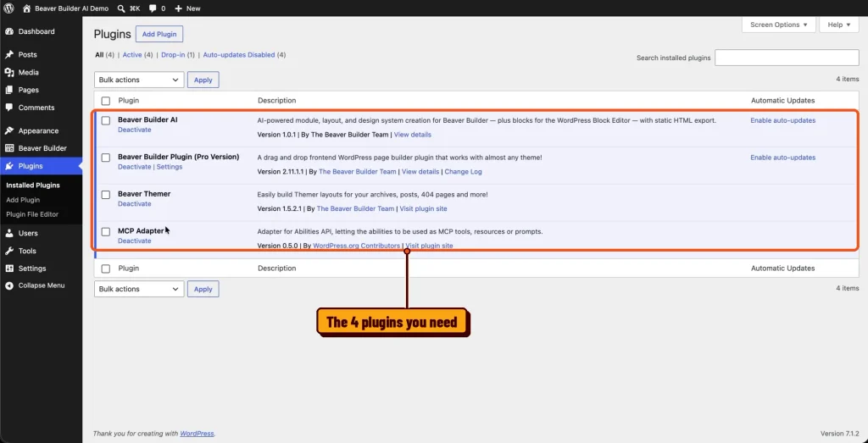Select the Beaver Themer checkbox
Image resolution: width=868 pixels, height=443 pixels.
coord(106,195)
